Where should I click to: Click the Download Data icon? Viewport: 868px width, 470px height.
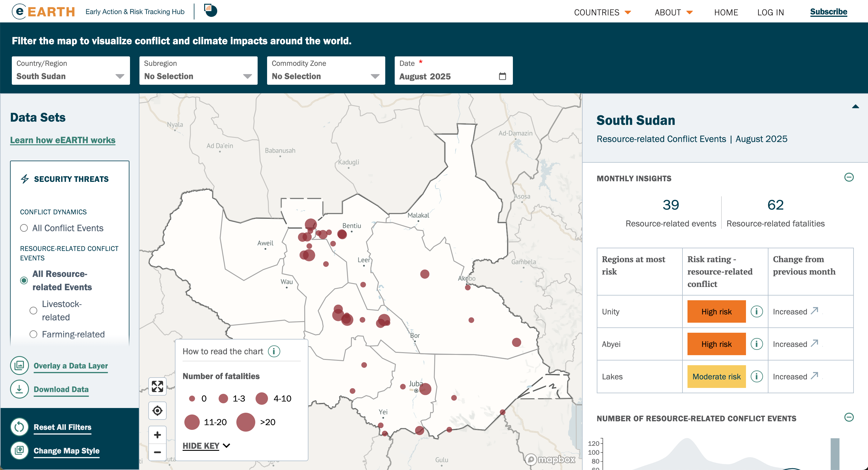coord(19,389)
